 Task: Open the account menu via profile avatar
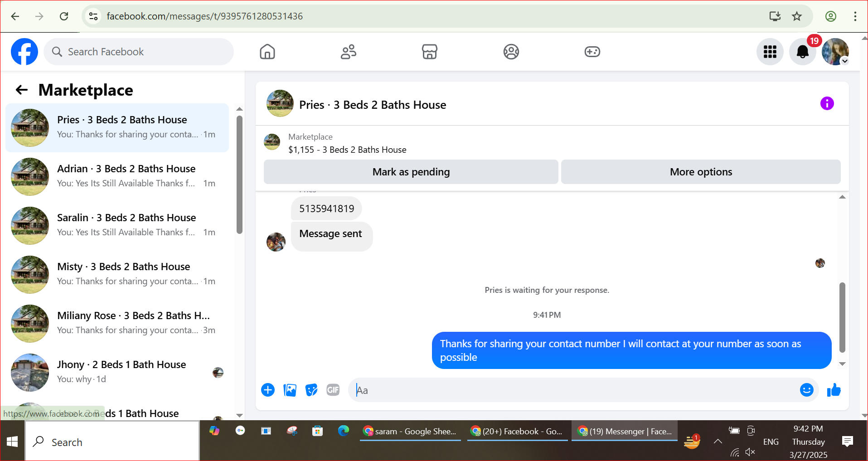(x=835, y=52)
